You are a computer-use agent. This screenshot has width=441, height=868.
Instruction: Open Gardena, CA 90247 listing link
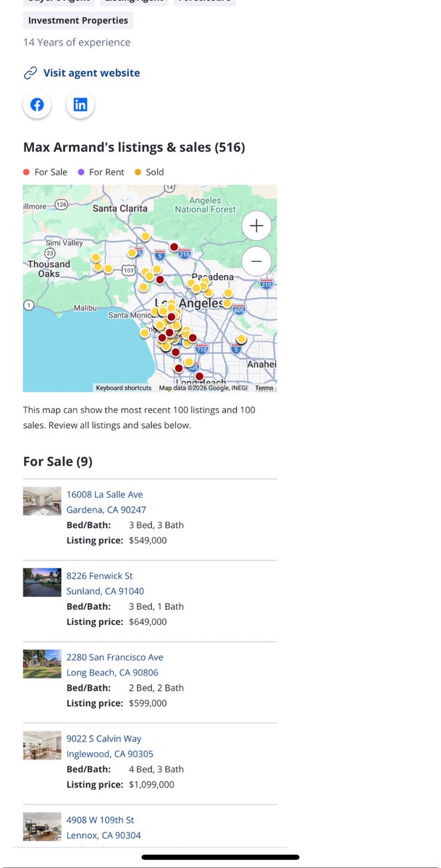pos(106,510)
